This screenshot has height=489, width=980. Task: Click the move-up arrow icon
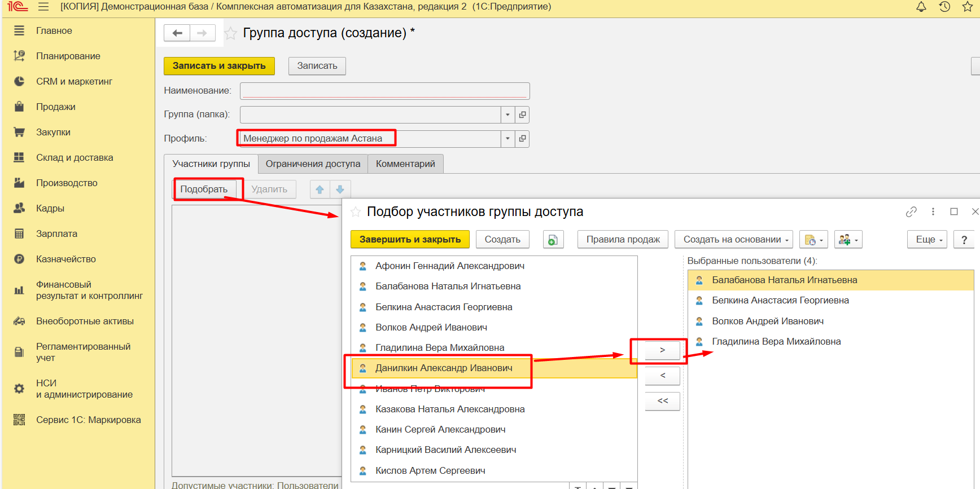click(x=320, y=190)
